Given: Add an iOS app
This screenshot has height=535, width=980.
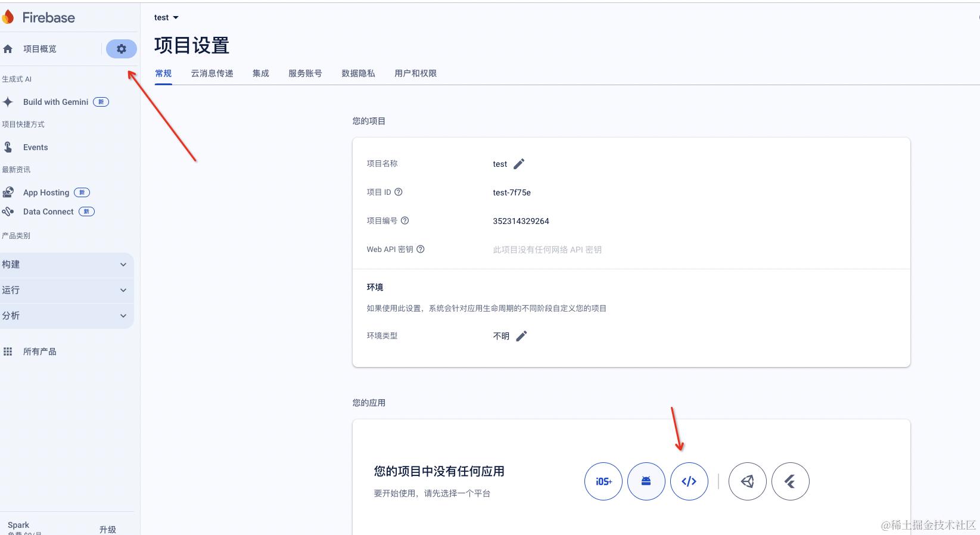Looking at the screenshot, I should point(603,481).
